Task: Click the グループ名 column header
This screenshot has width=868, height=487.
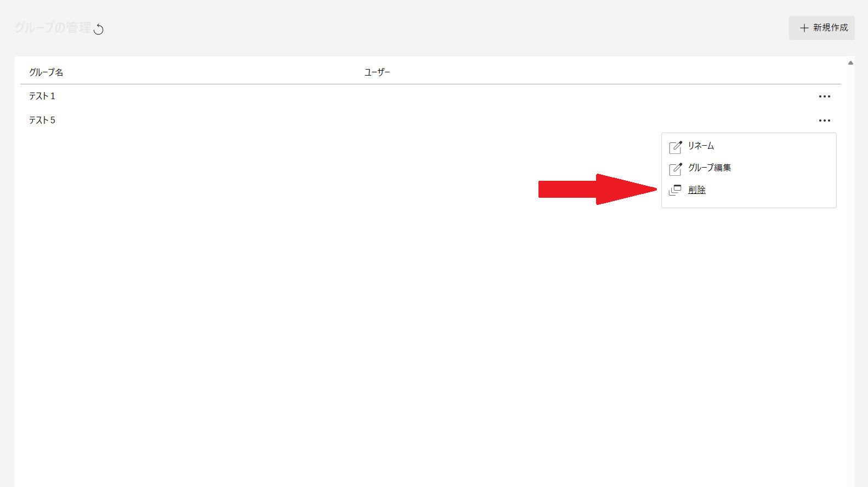Action: (x=46, y=72)
